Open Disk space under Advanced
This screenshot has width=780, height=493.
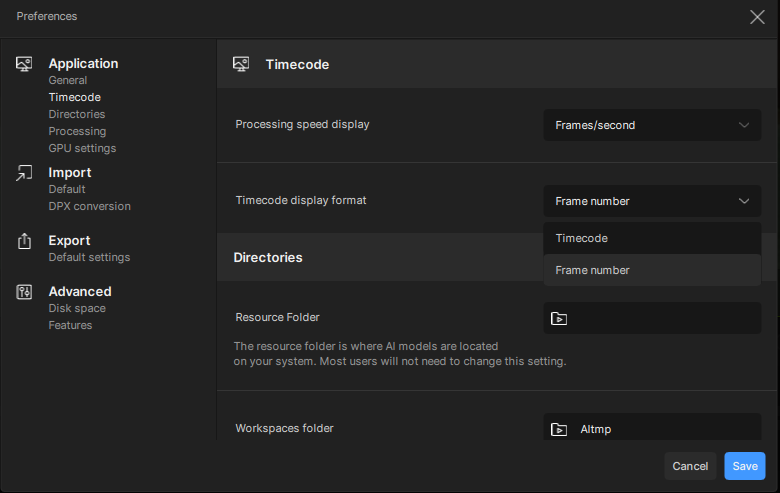[77, 308]
